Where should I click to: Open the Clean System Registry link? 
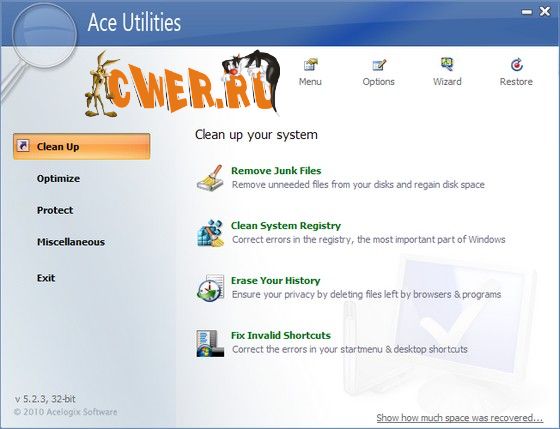point(286,226)
